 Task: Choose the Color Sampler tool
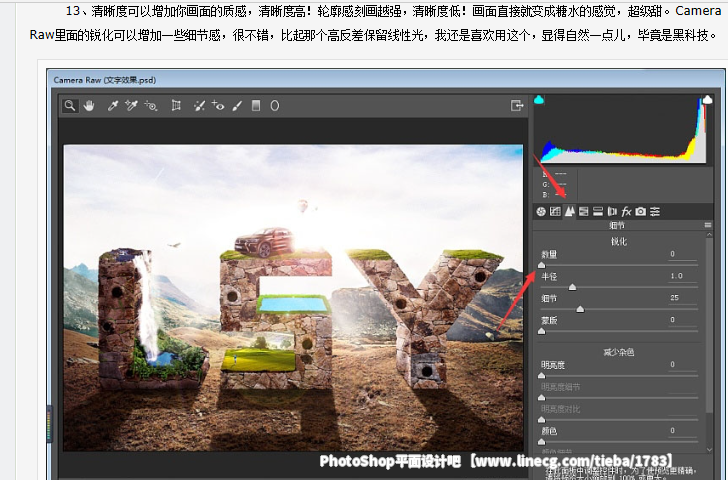[131, 106]
